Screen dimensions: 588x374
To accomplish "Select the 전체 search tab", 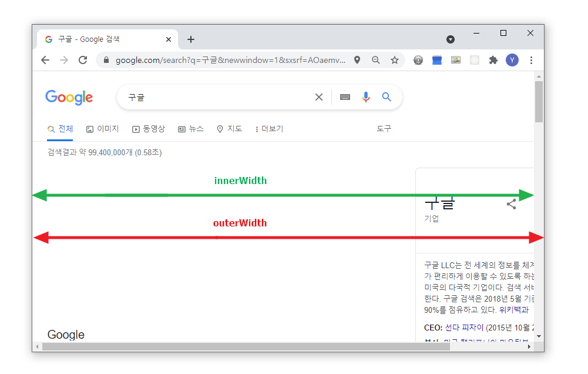I will point(60,129).
